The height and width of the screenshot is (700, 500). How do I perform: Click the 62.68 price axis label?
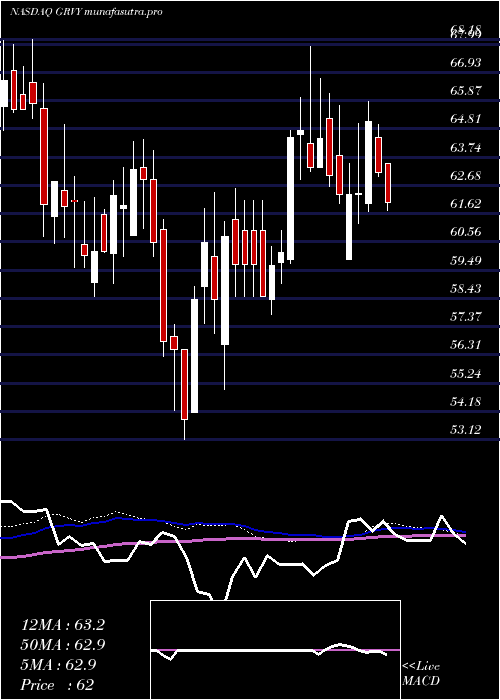(x=466, y=175)
